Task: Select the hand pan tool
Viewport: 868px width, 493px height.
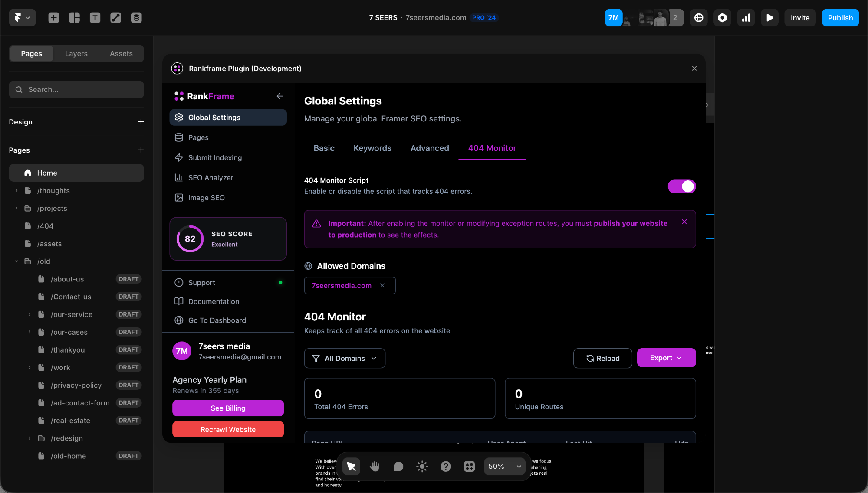Action: (374, 466)
